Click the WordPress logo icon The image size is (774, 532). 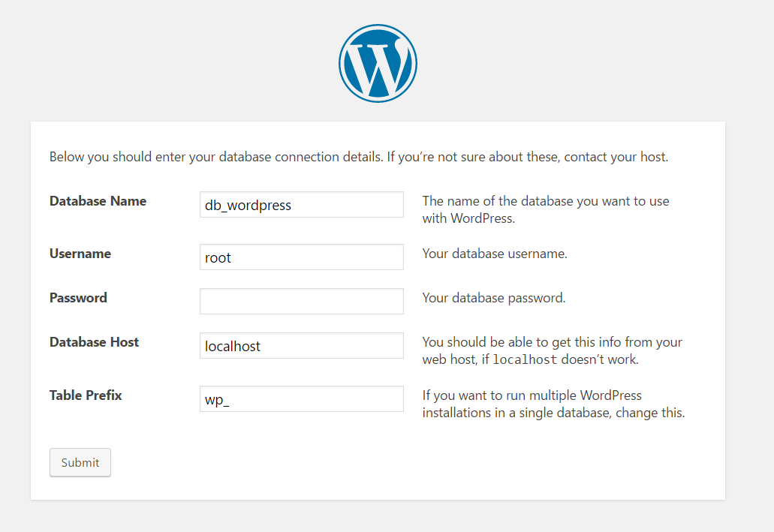[378, 63]
